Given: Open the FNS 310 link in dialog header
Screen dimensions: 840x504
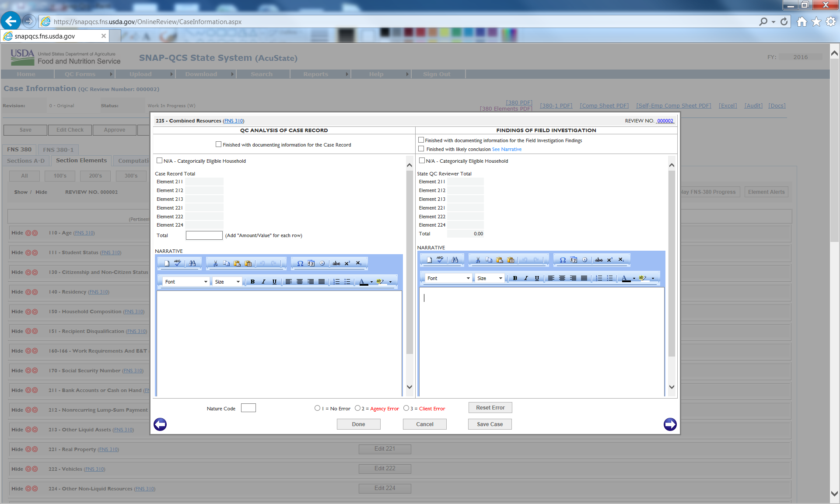Looking at the screenshot, I should click(234, 121).
